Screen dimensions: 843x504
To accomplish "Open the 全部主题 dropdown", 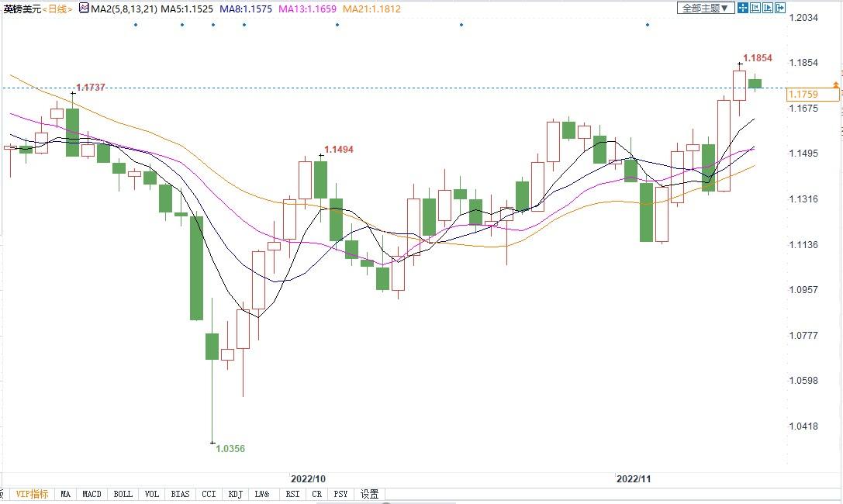I will tap(705, 8).
